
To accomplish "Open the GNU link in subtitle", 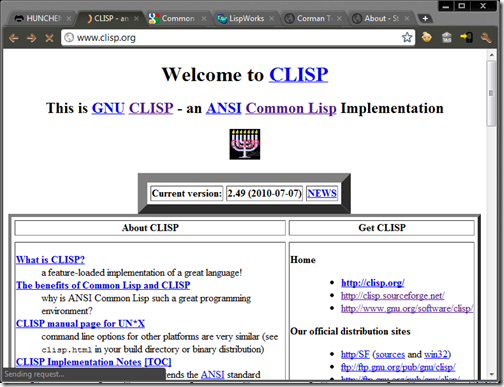I will click(108, 108).
